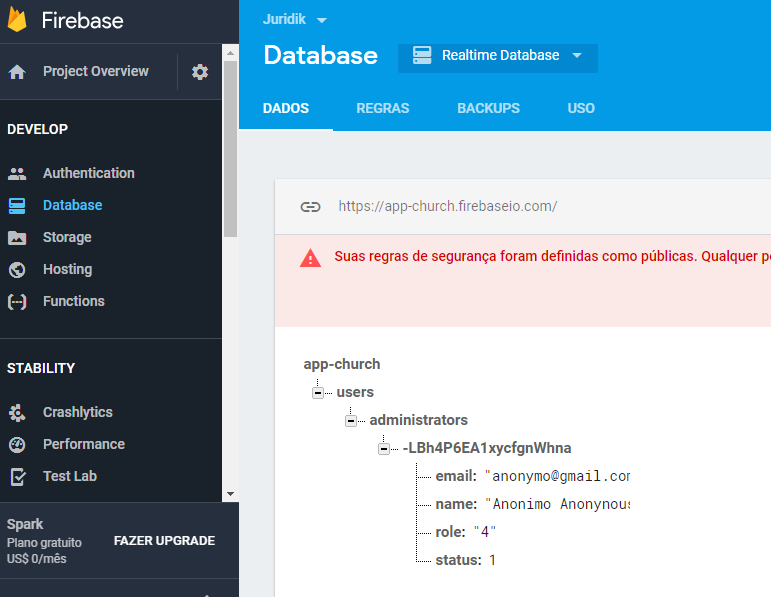771x597 pixels.
Task: Click the Realtime Database stack icon
Action: coord(422,55)
